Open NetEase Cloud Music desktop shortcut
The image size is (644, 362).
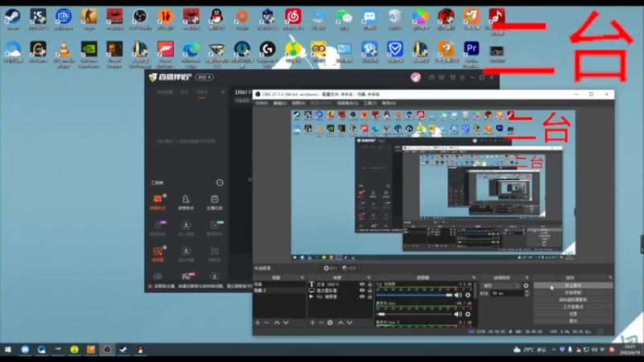pos(293,19)
